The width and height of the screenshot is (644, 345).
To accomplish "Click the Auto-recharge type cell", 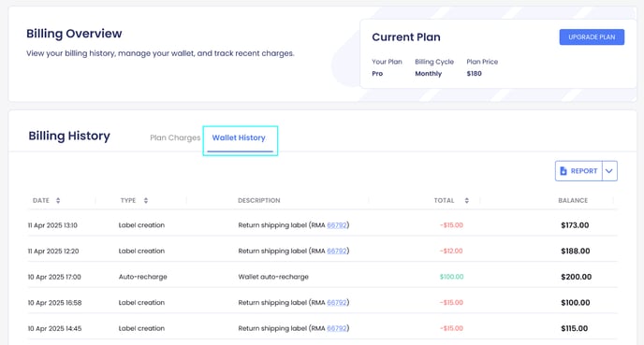I will (x=143, y=277).
